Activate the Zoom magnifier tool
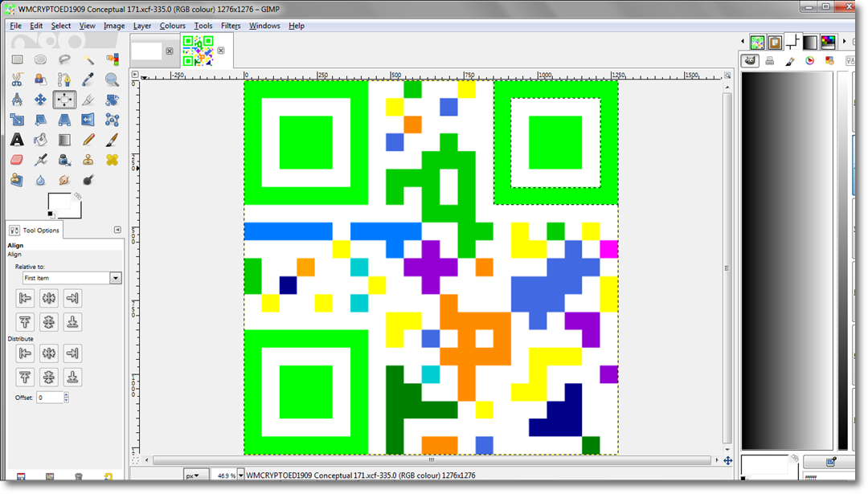868x494 pixels. [x=113, y=80]
